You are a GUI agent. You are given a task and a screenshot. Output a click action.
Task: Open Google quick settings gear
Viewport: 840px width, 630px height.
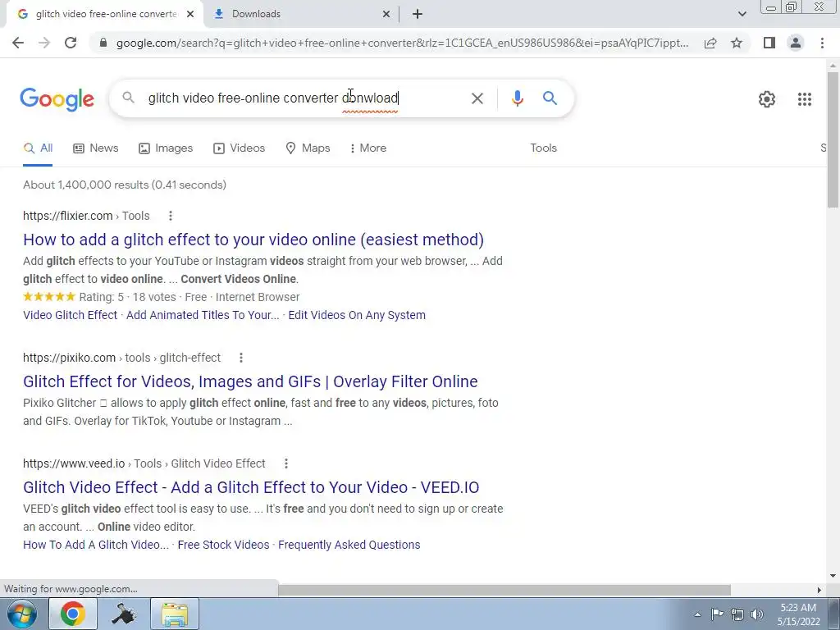pos(767,99)
